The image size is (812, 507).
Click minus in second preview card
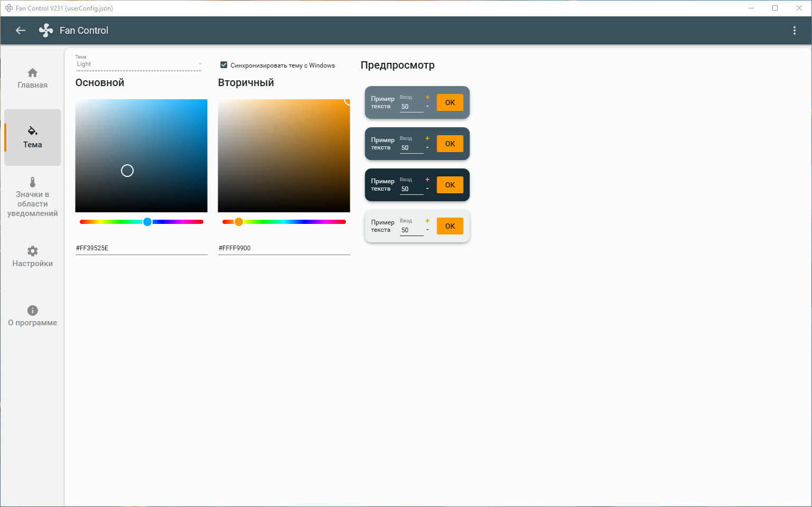(x=427, y=147)
